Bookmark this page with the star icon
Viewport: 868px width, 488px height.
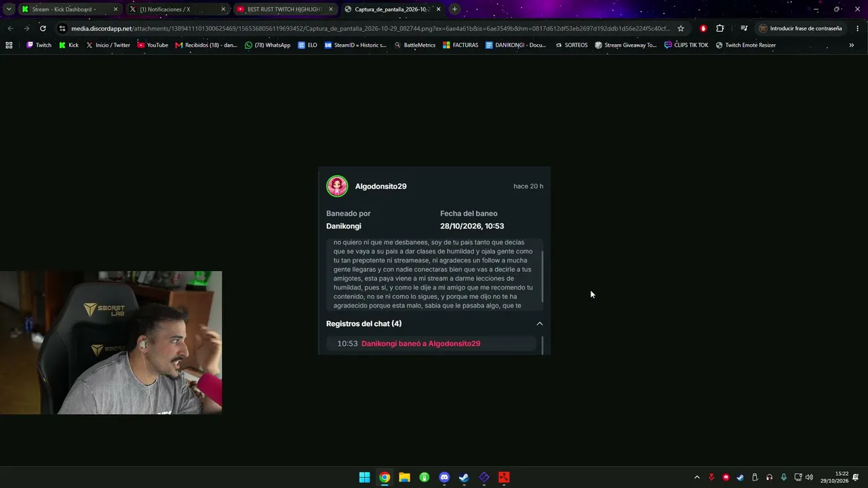click(x=681, y=28)
